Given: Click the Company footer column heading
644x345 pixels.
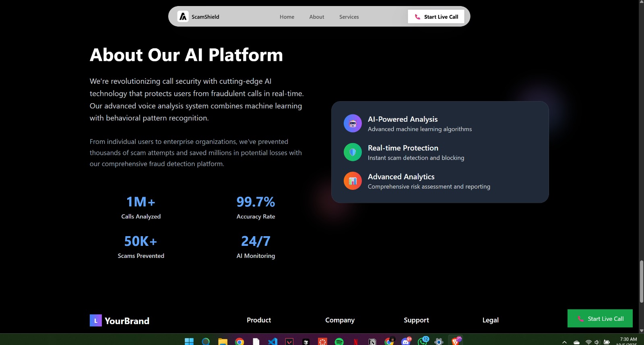Looking at the screenshot, I should click(x=340, y=320).
